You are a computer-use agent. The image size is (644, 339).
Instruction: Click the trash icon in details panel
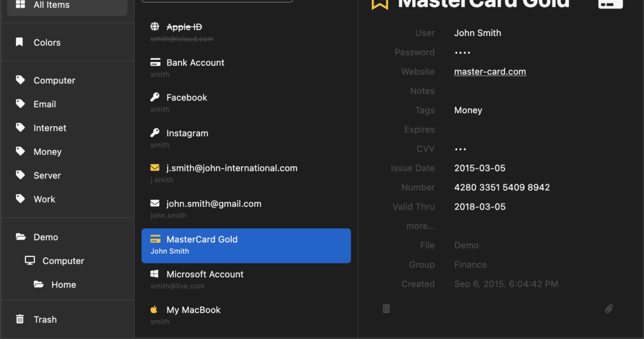[386, 308]
